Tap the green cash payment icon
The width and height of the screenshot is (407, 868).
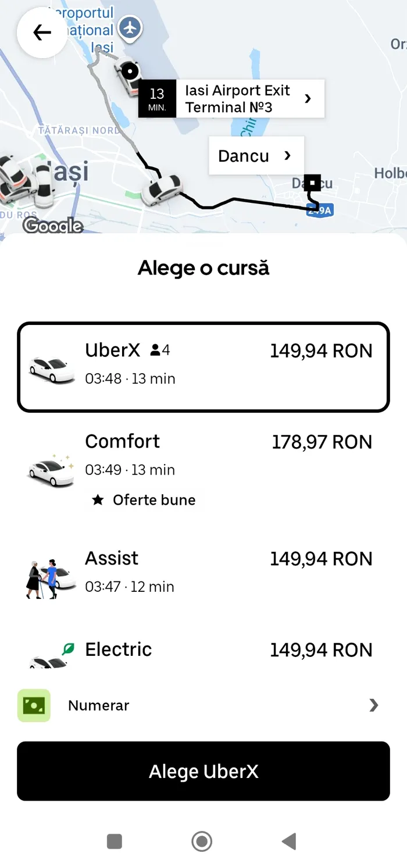point(33,705)
